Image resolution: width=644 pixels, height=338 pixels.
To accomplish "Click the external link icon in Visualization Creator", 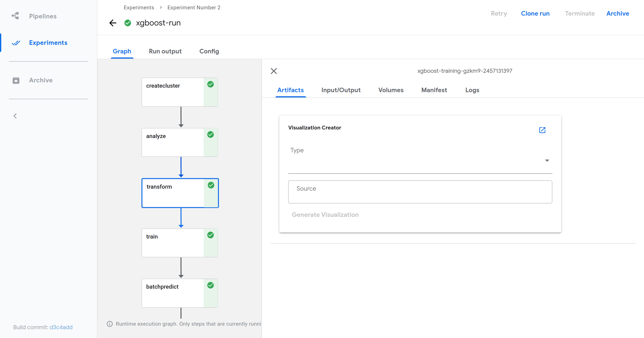I will (542, 130).
